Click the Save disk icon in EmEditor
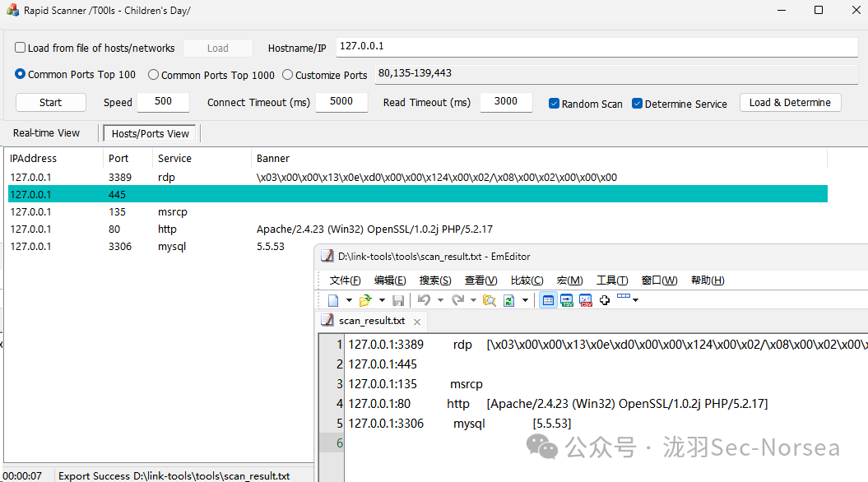This screenshot has height=482, width=868. [398, 300]
